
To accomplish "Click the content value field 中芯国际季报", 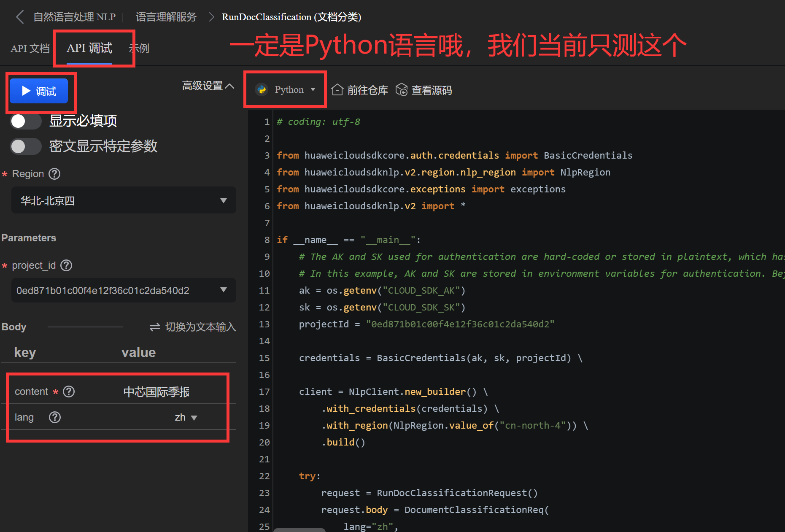I will click(156, 392).
